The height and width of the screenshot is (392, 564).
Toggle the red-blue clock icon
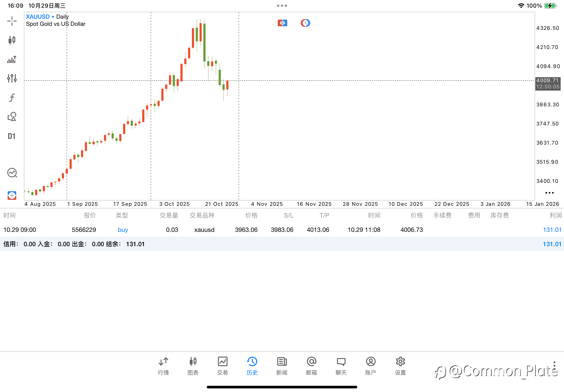(x=305, y=23)
